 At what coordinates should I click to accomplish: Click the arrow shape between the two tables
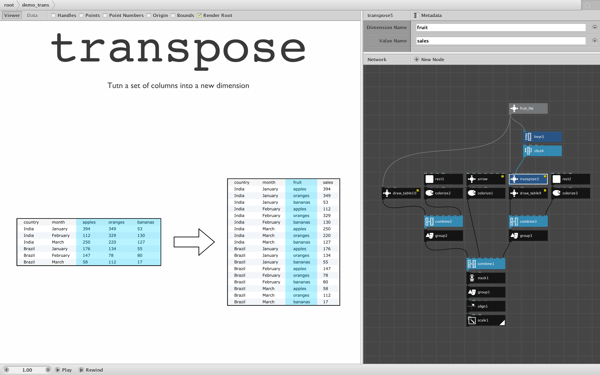tap(194, 242)
